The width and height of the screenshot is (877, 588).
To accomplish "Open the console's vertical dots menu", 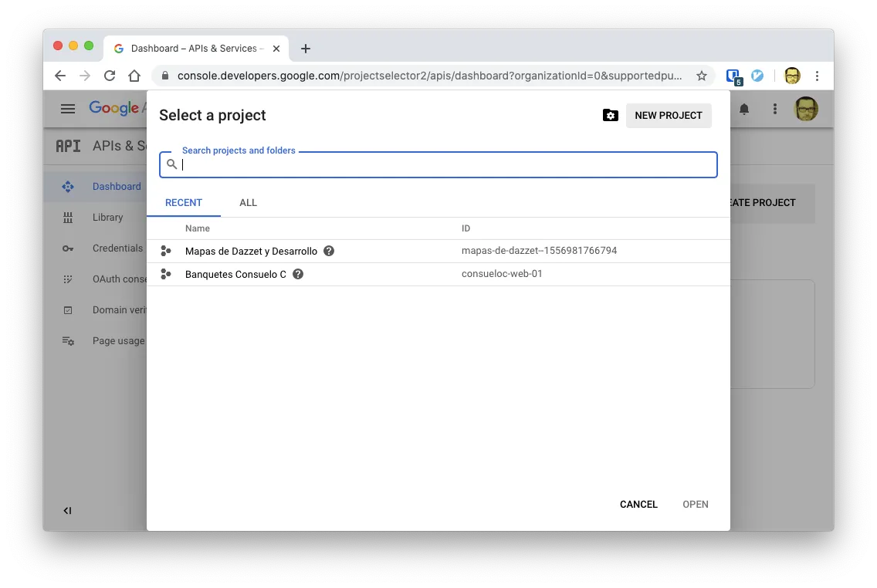I will [774, 109].
